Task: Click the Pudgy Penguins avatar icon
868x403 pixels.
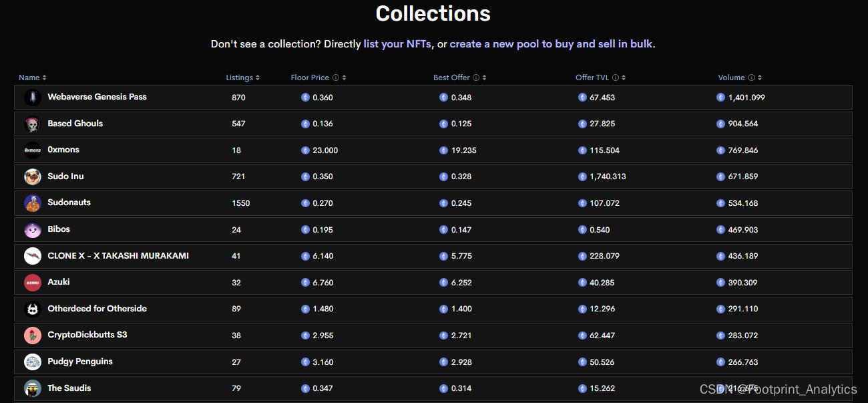Action: [33, 362]
